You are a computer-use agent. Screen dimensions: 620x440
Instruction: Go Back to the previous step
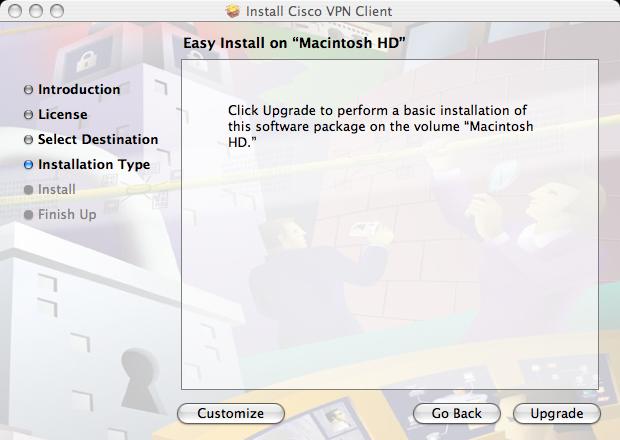point(457,414)
